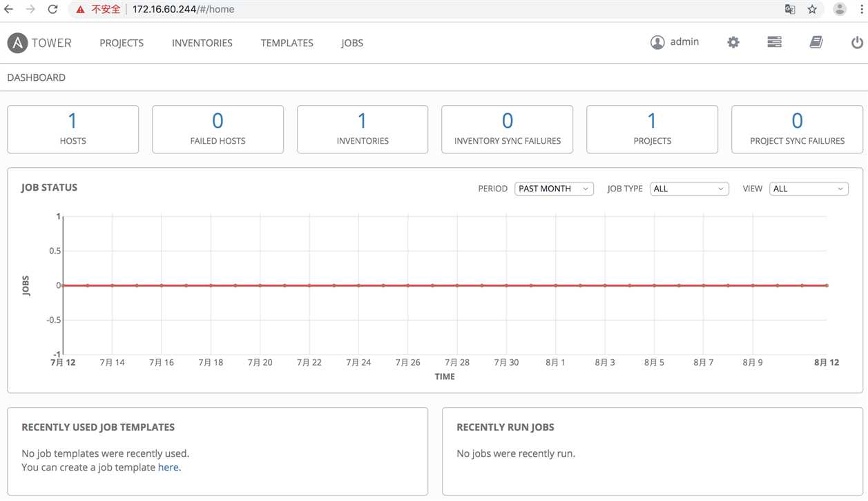Image resolution: width=868 pixels, height=501 pixels.
Task: Click the RECENTLY RUN JOBS heading
Action: (505, 427)
